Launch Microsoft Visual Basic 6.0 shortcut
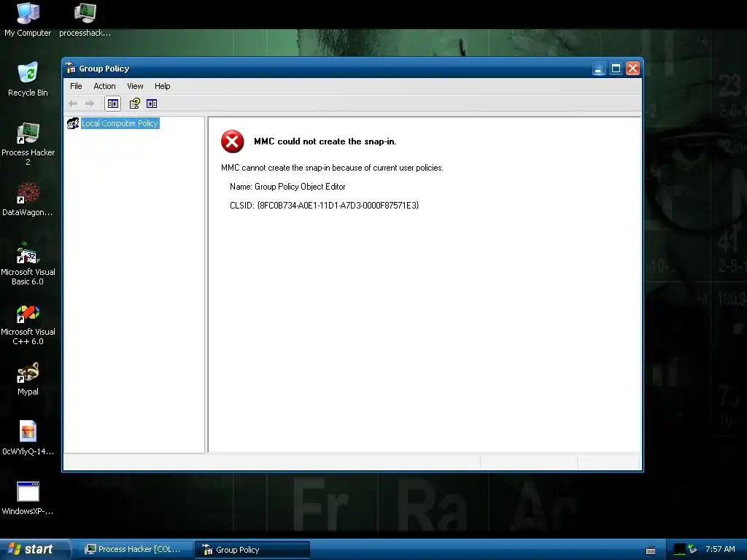 pos(28,263)
